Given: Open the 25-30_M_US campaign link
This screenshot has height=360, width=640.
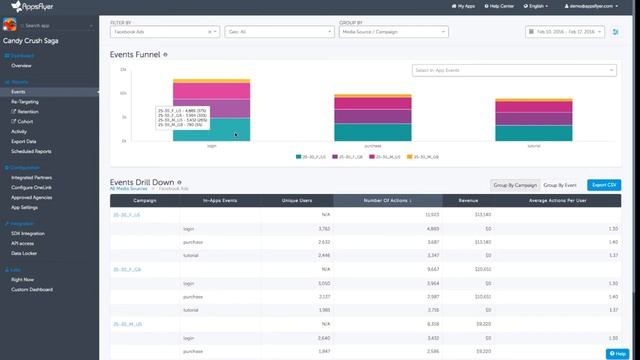Looking at the screenshot, I should (x=127, y=324).
